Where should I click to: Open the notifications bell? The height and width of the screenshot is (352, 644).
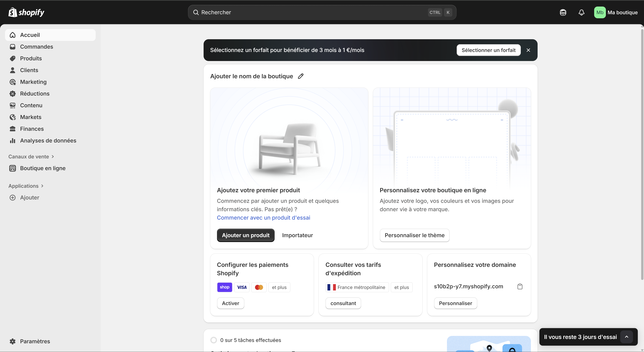pos(582,12)
